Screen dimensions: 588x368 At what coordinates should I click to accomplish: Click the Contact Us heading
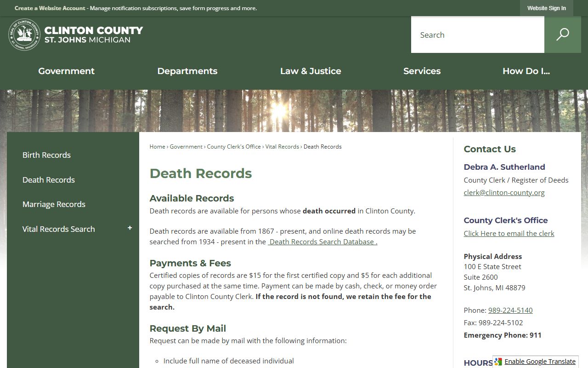pyautogui.click(x=490, y=149)
